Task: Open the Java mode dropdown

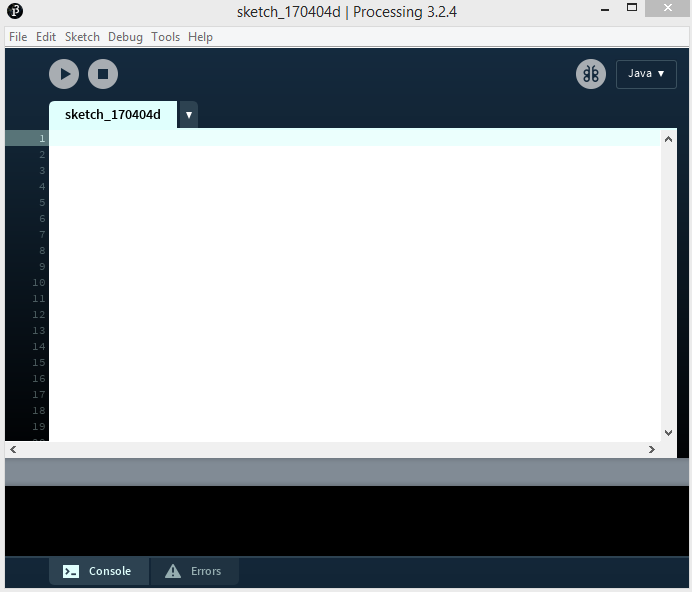Action: (x=646, y=74)
